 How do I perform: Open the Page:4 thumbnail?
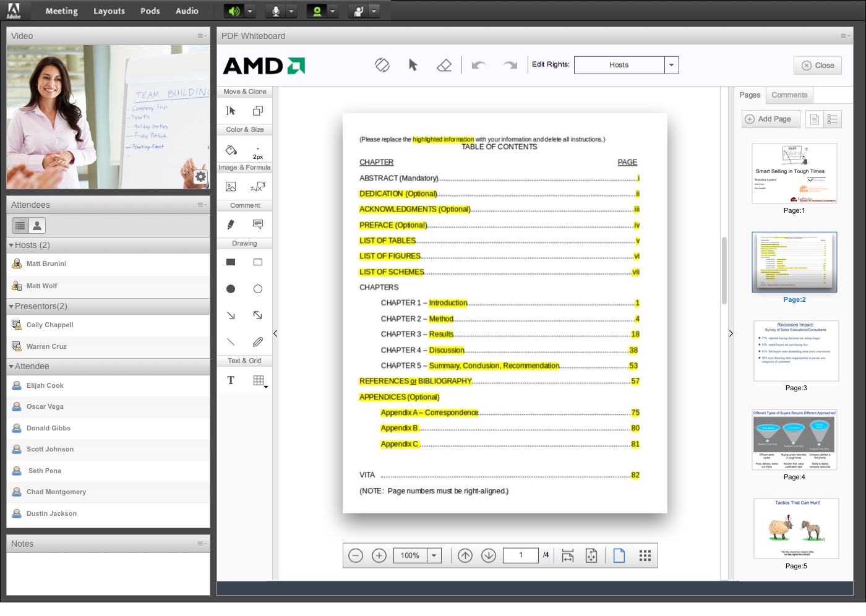tap(795, 440)
